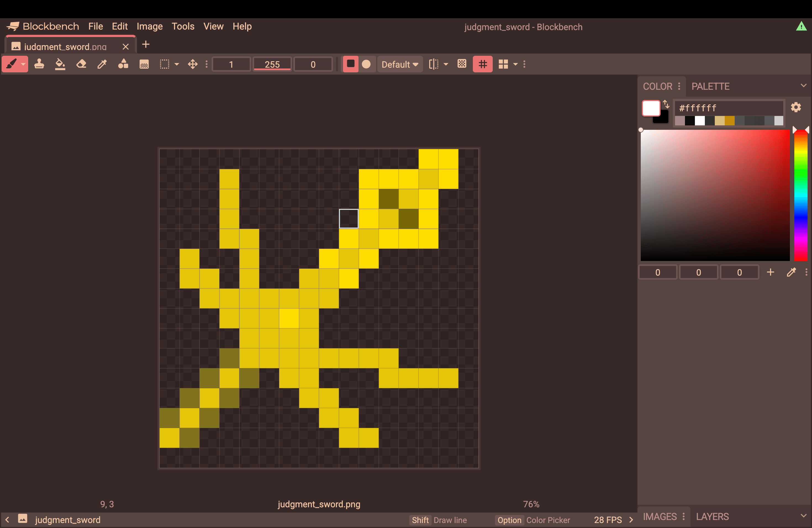Select the Copy Brush stamp tool
Image resolution: width=812 pixels, height=528 pixels.
pos(39,64)
